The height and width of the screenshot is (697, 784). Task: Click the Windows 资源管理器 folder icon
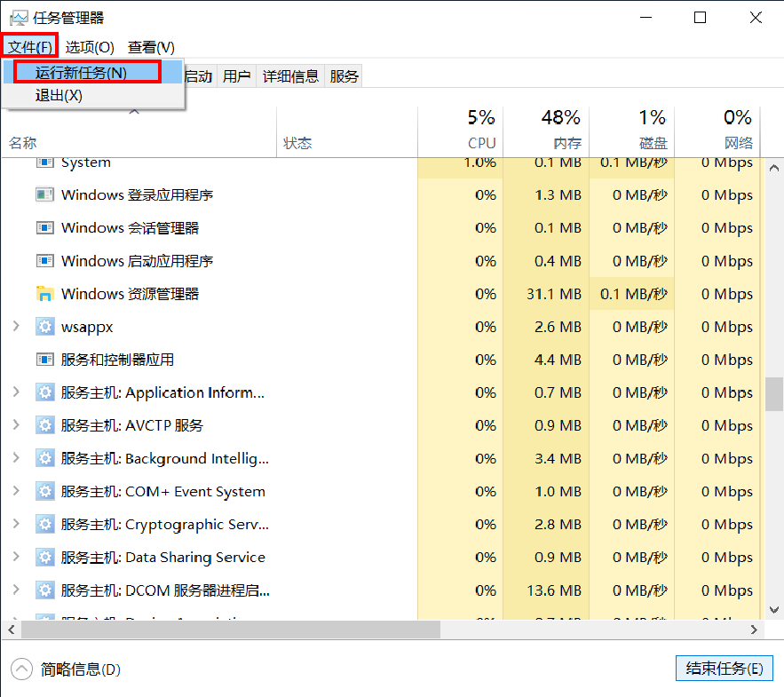(x=44, y=294)
